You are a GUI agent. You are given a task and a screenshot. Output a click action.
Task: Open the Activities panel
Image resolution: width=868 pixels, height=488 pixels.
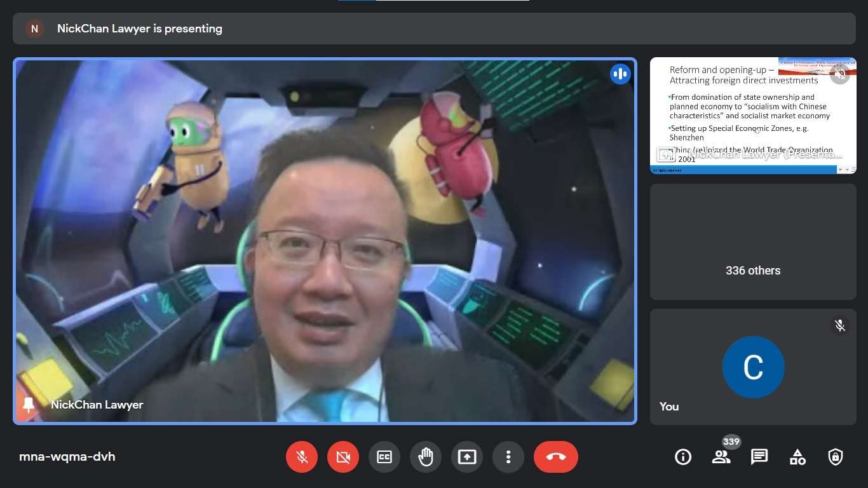tap(797, 457)
